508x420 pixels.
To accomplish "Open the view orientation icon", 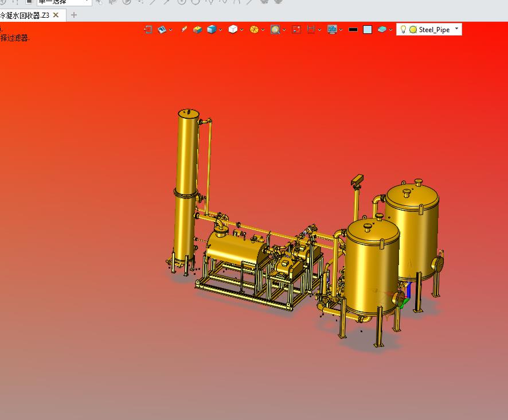I will [x=162, y=29].
